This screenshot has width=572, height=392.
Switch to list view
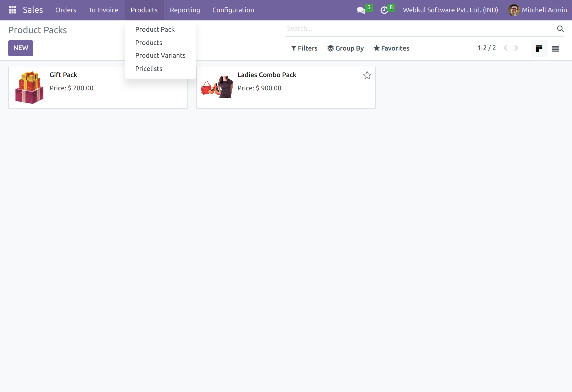555,48
